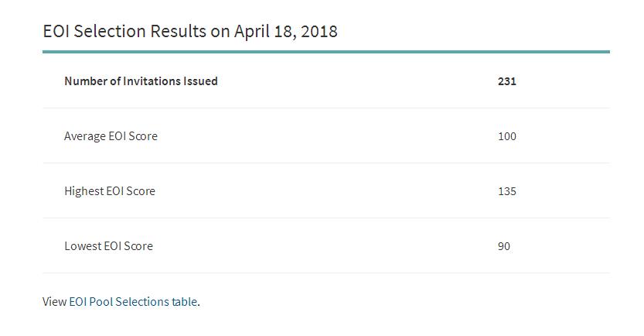Click the word 'Score' in the Lowest row
The image size is (644, 336).
click(138, 246)
